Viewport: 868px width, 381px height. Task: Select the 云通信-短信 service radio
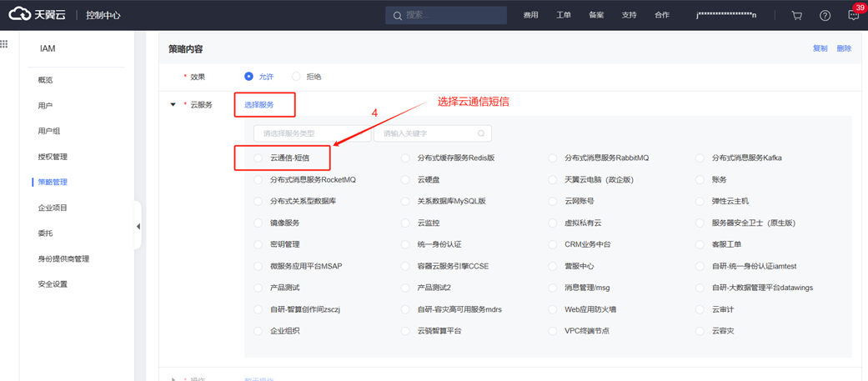[258, 158]
